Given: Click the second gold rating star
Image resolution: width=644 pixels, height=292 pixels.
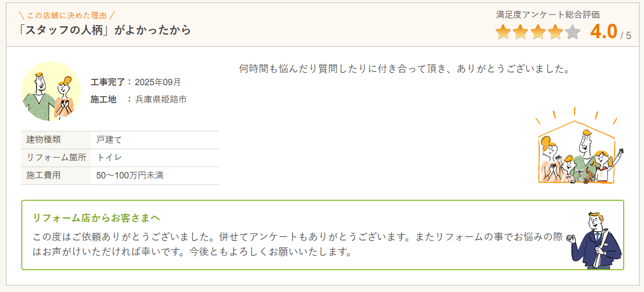Looking at the screenshot, I should [520, 32].
